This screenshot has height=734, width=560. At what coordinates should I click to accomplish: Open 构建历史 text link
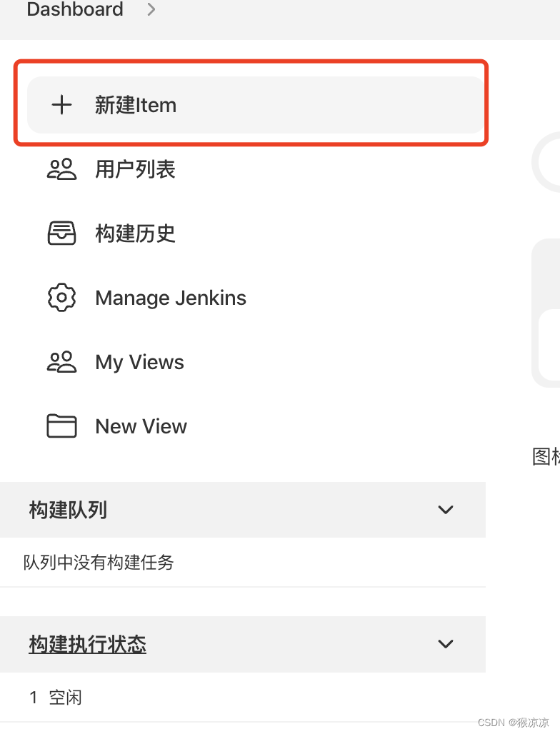135,233
